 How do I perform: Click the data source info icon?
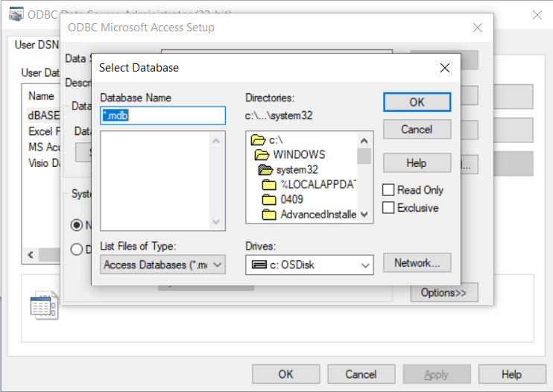tap(44, 306)
